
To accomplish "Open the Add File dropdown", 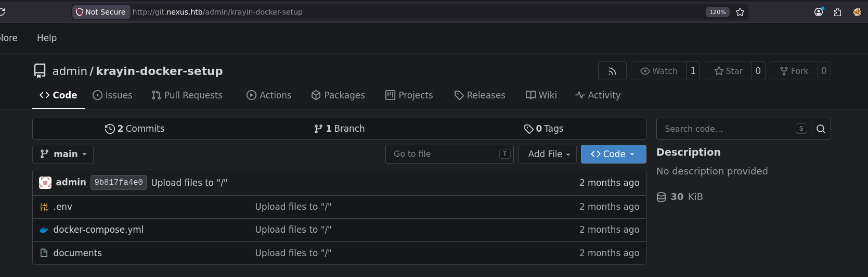I will (548, 154).
